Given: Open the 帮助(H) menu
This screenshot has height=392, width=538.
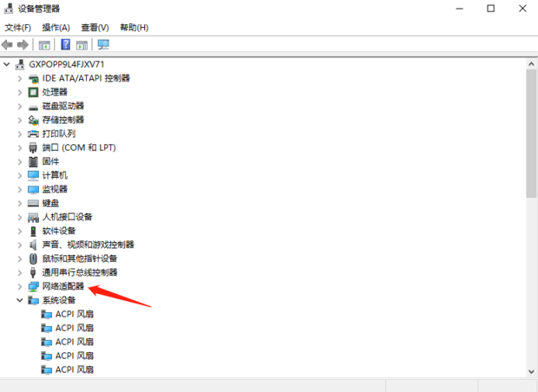Looking at the screenshot, I should click(134, 28).
